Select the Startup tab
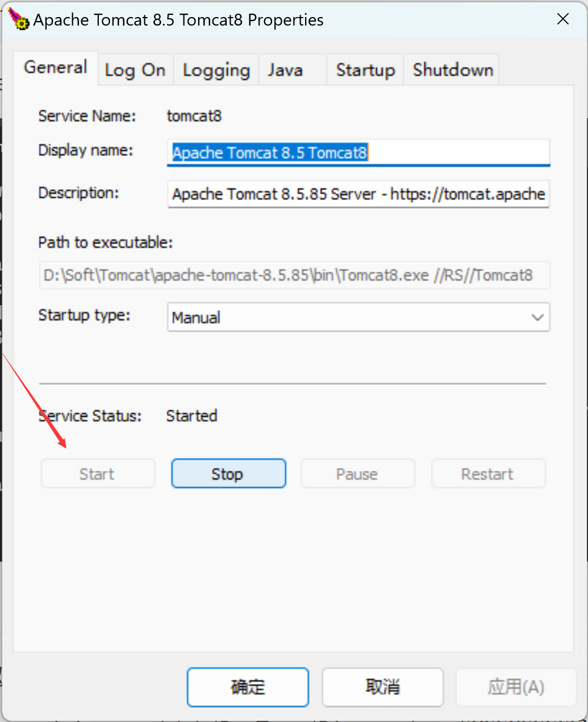588x722 pixels. click(365, 70)
